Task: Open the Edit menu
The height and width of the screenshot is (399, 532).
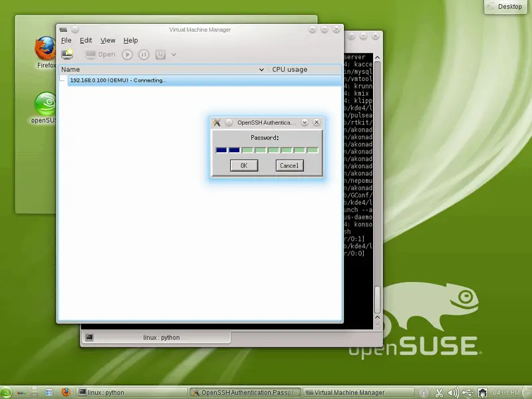Action: (x=86, y=41)
